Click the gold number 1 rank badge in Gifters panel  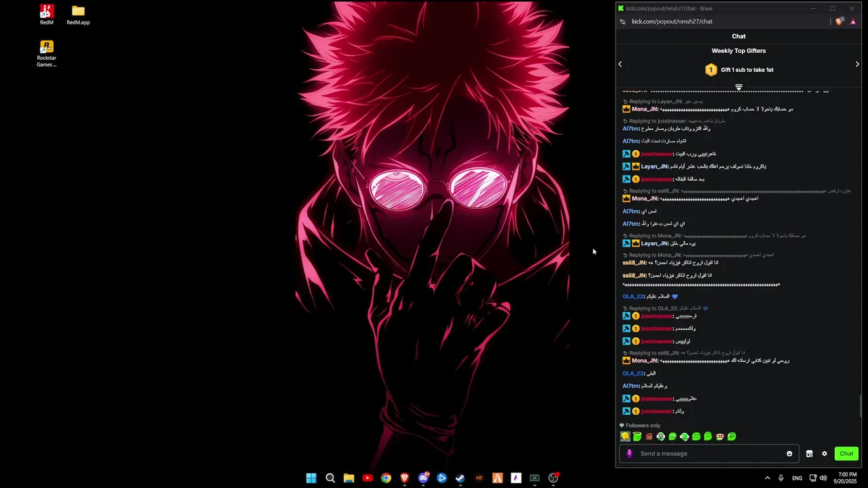tap(711, 70)
